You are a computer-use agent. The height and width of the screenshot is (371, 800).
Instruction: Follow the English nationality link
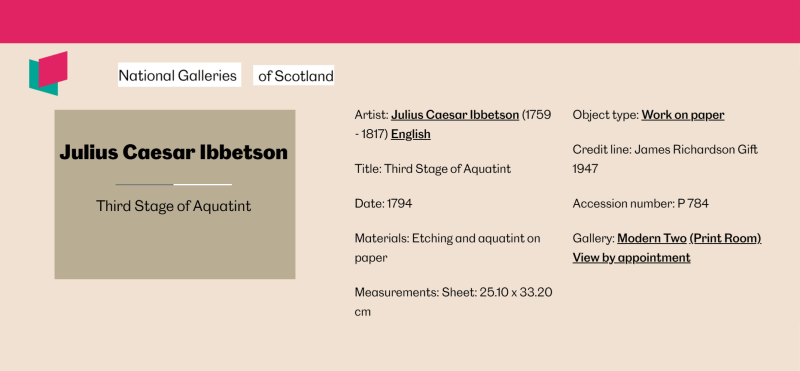tap(411, 134)
